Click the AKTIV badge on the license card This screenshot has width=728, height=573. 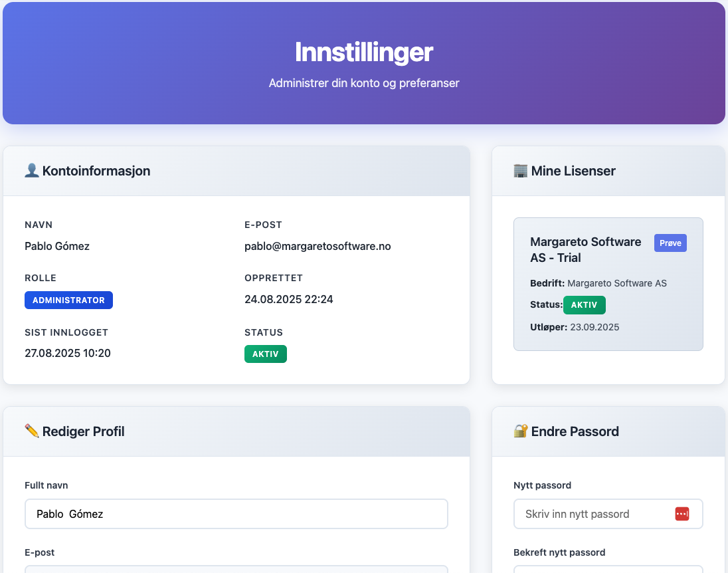pyautogui.click(x=585, y=304)
